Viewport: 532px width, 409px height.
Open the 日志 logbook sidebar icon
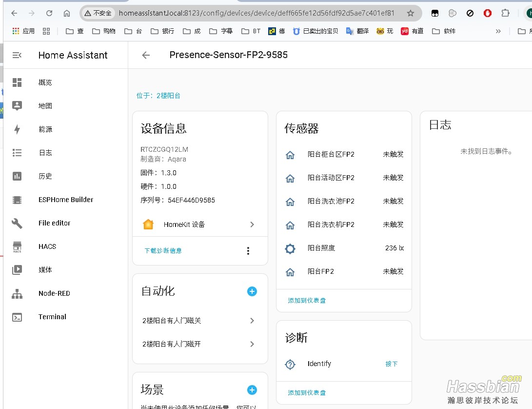pos(17,153)
